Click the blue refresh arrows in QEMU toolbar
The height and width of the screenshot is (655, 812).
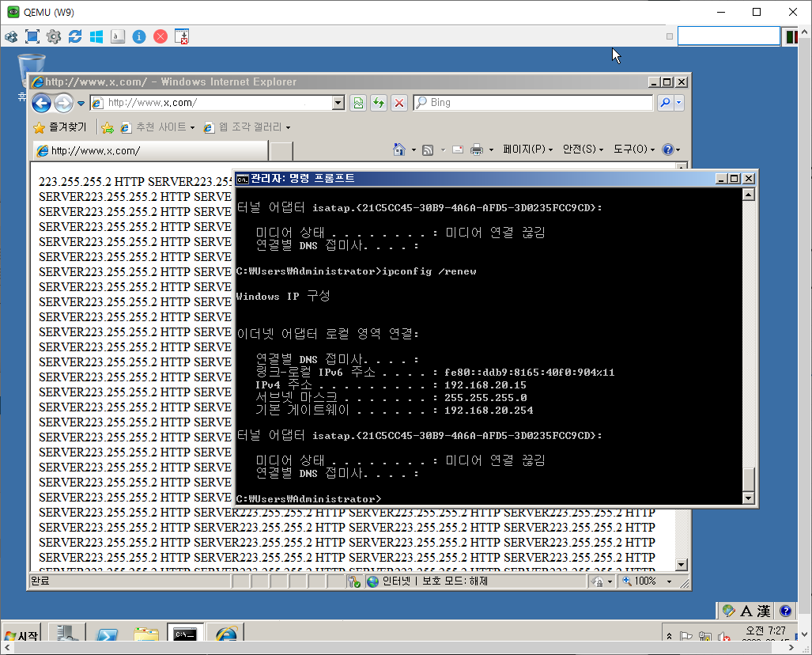tap(75, 37)
